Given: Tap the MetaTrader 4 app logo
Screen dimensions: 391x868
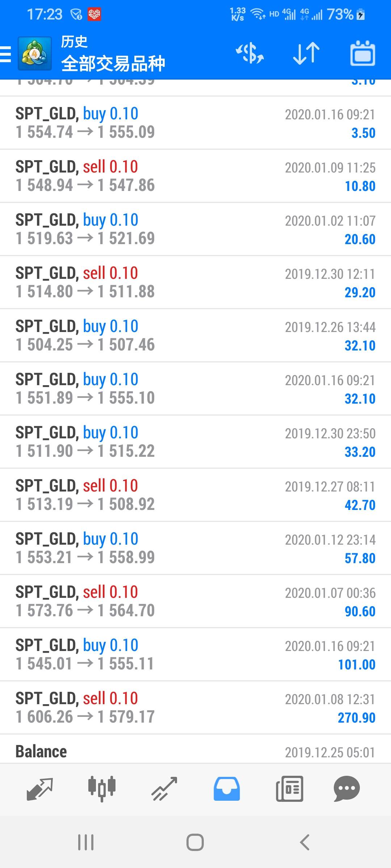Looking at the screenshot, I should coord(34,54).
